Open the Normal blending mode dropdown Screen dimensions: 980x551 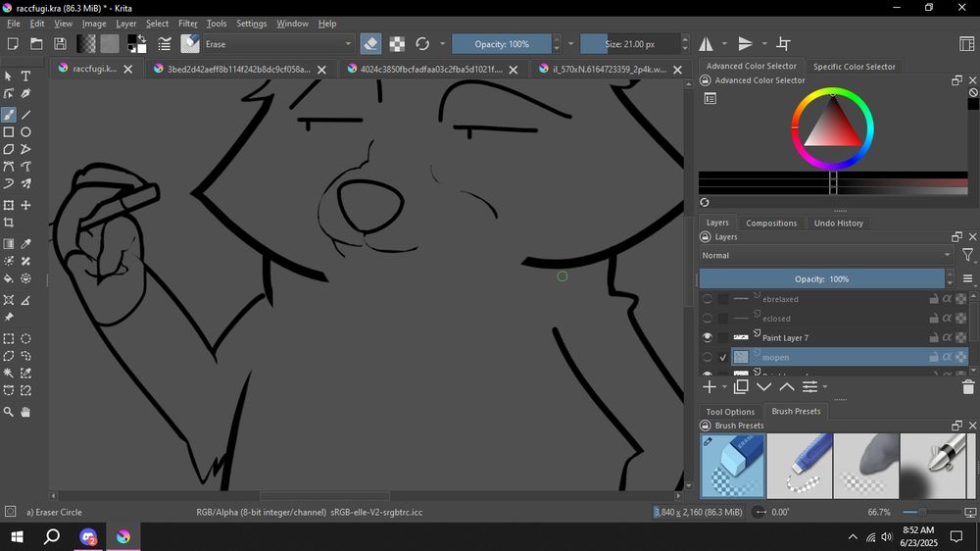825,256
